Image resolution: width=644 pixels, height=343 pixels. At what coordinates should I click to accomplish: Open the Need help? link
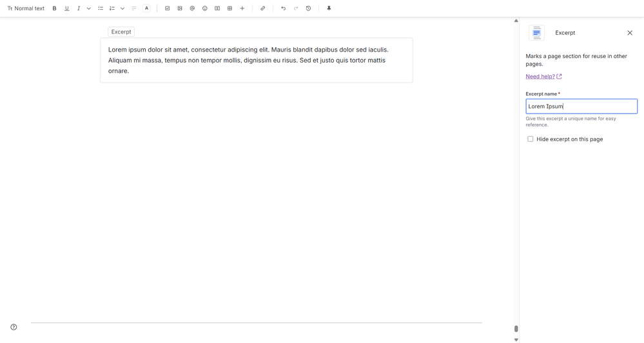(x=543, y=77)
